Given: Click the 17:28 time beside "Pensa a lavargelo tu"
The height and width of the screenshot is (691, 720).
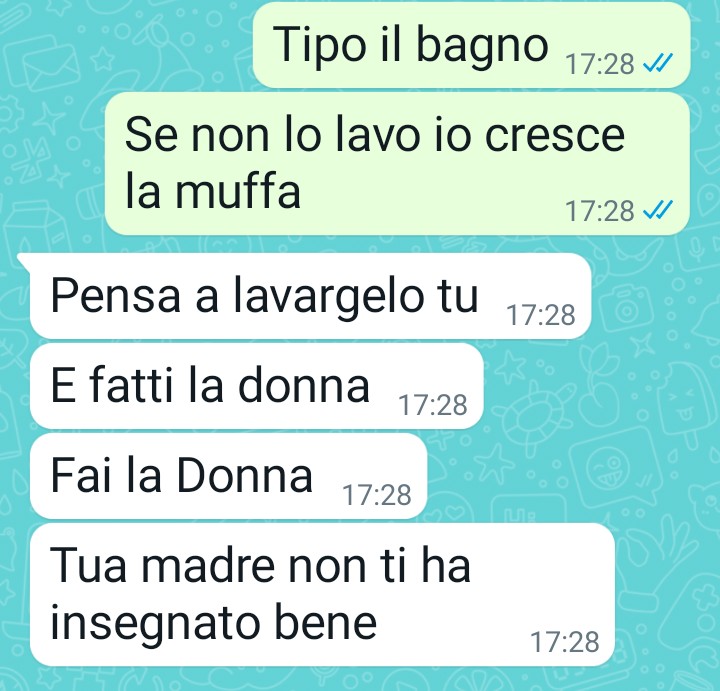Looking at the screenshot, I should (x=541, y=315).
